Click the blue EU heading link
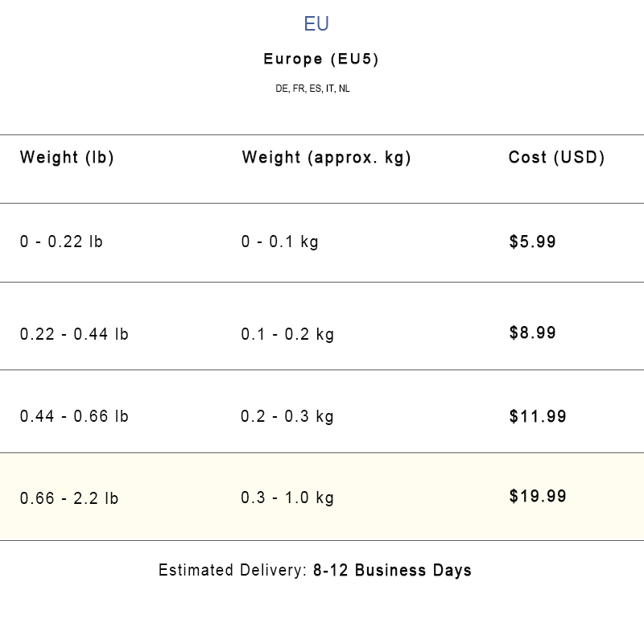 coord(316,24)
